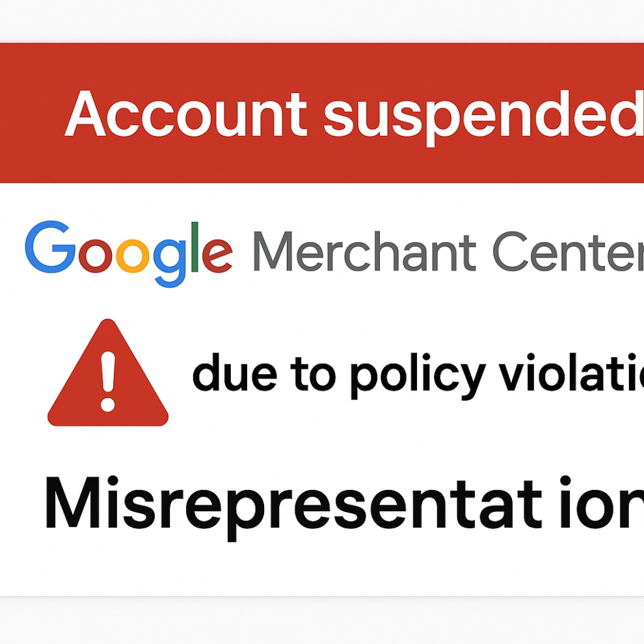Click the white exclamation mark inside the triangle
The height and width of the screenshot is (644, 644).
point(108,382)
